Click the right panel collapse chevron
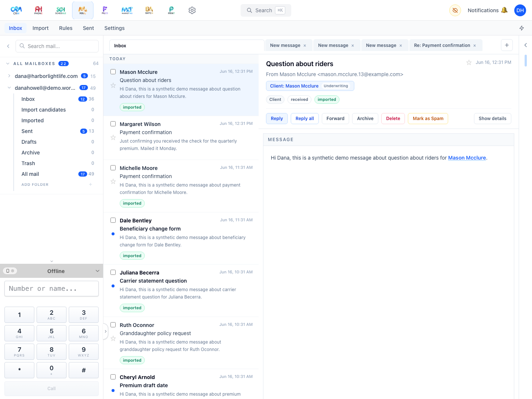 525,45
